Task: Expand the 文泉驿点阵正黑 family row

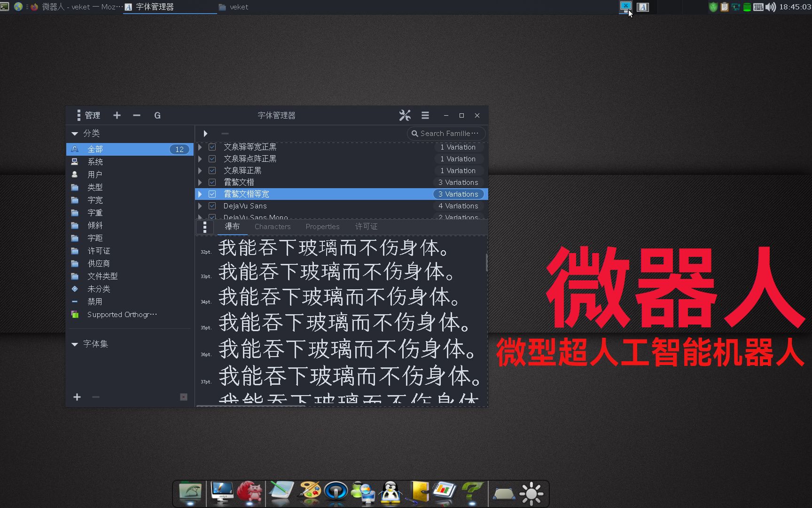Action: pyautogui.click(x=200, y=159)
